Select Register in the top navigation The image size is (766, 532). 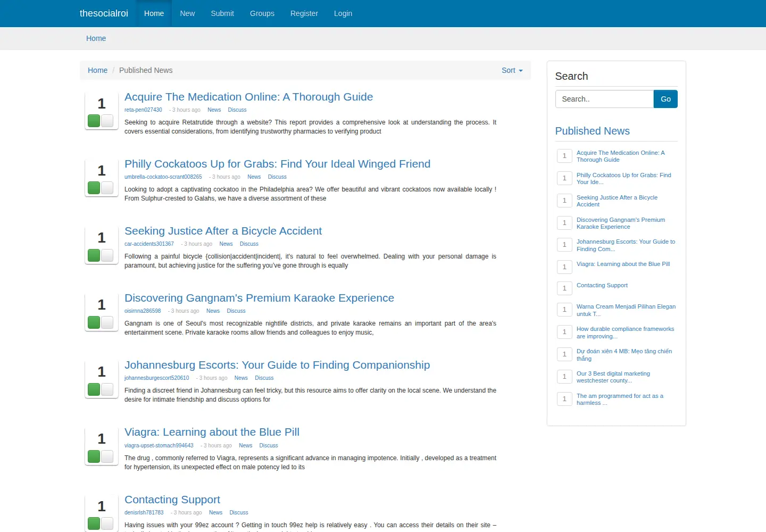click(x=304, y=13)
